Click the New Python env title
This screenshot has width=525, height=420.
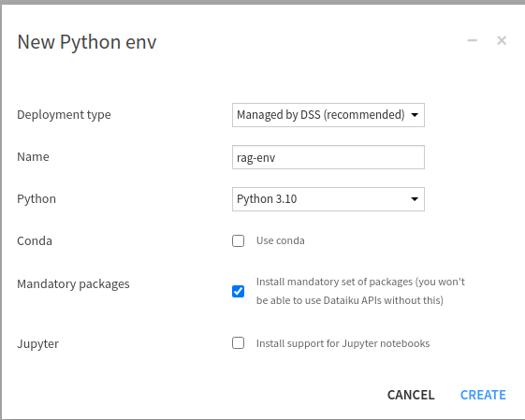click(87, 42)
